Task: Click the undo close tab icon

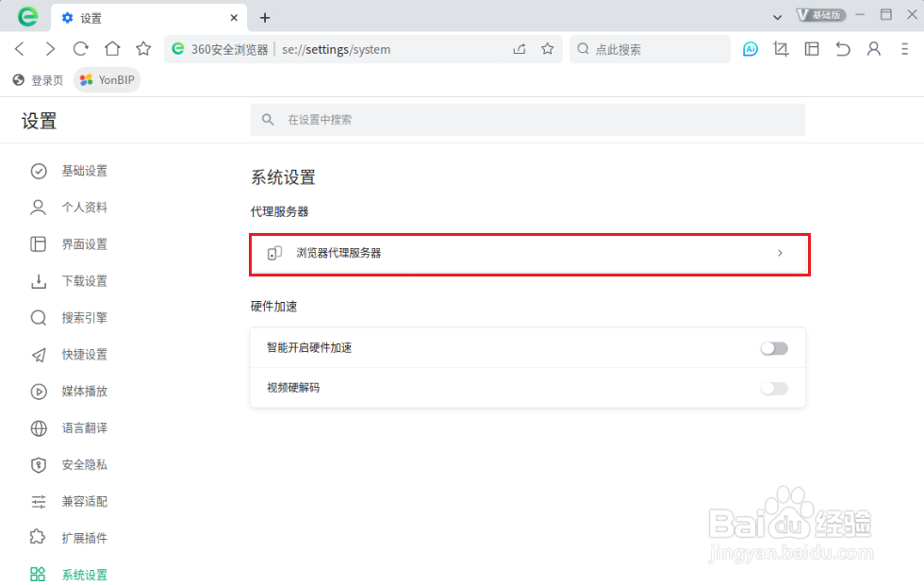Action: coord(843,49)
